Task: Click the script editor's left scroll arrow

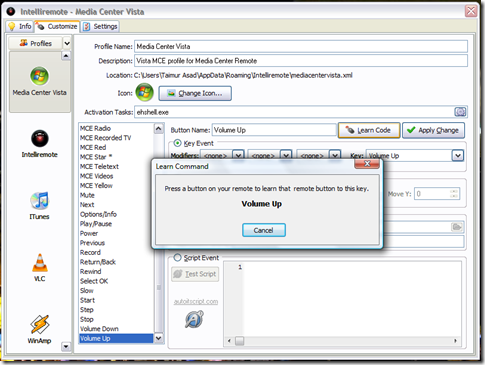Action: pos(229,341)
